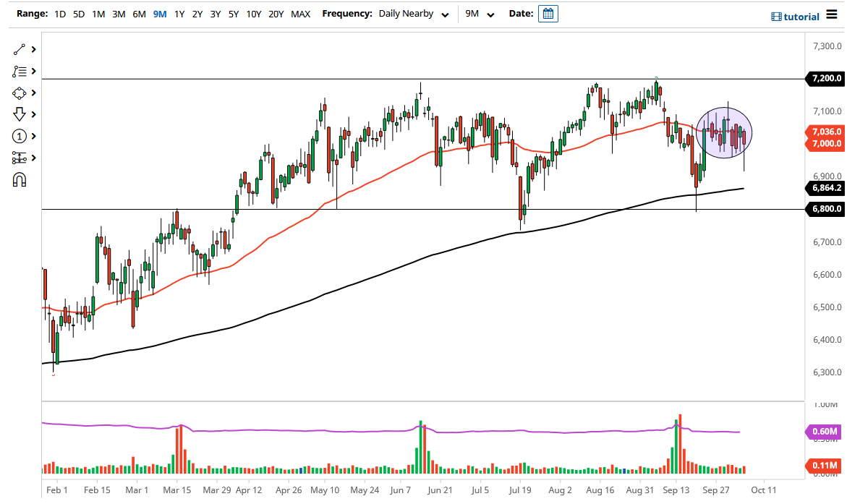The width and height of the screenshot is (847, 504).
Task: Open the date calendar picker
Action: coord(548,13)
